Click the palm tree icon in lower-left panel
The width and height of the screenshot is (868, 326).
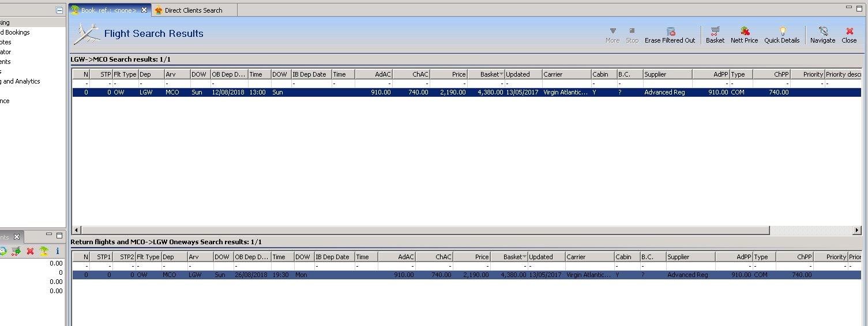tap(44, 251)
